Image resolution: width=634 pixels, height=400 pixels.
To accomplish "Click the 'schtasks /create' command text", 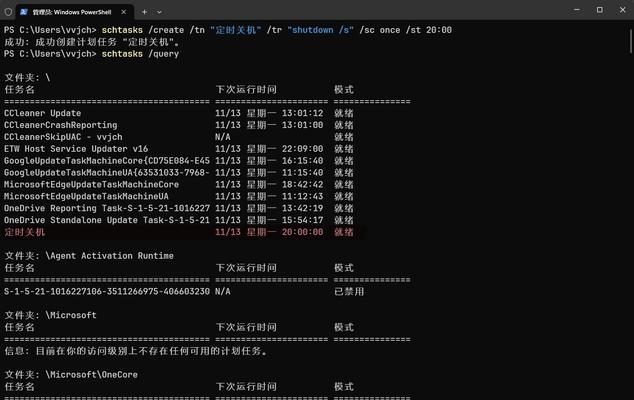I will [x=143, y=30].
